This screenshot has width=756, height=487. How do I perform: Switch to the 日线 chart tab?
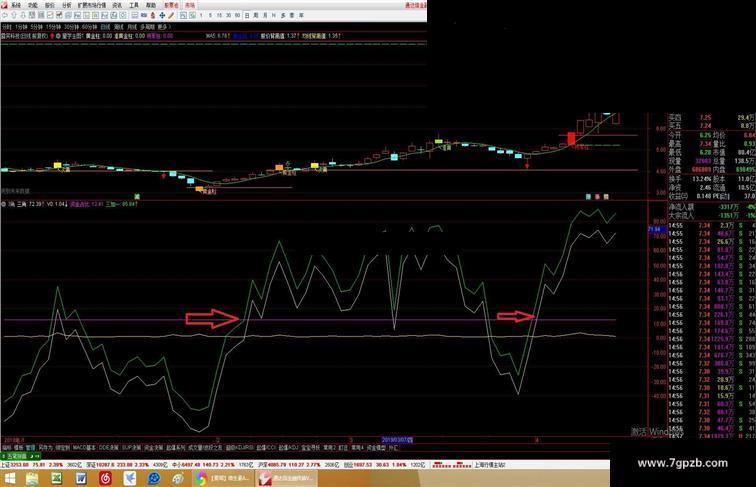coord(105,27)
